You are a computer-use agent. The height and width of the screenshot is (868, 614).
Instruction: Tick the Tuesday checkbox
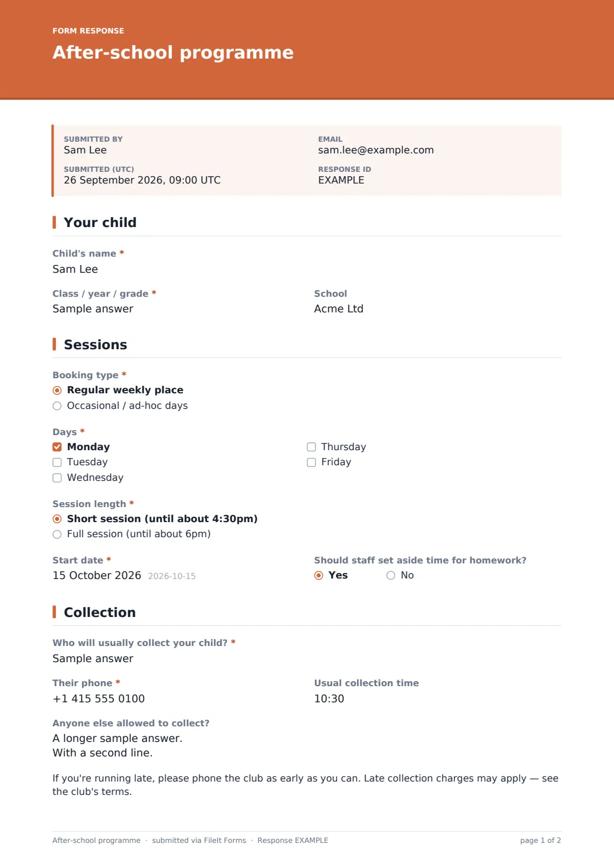pyautogui.click(x=57, y=462)
